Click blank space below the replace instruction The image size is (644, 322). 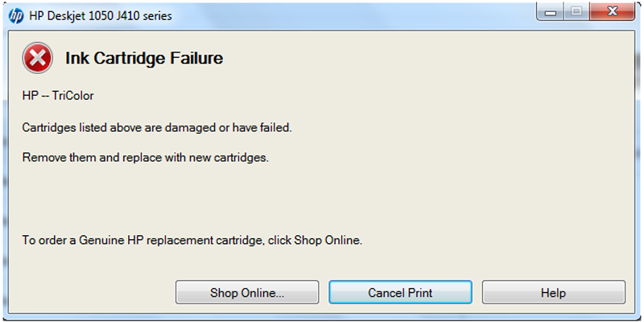click(242, 197)
